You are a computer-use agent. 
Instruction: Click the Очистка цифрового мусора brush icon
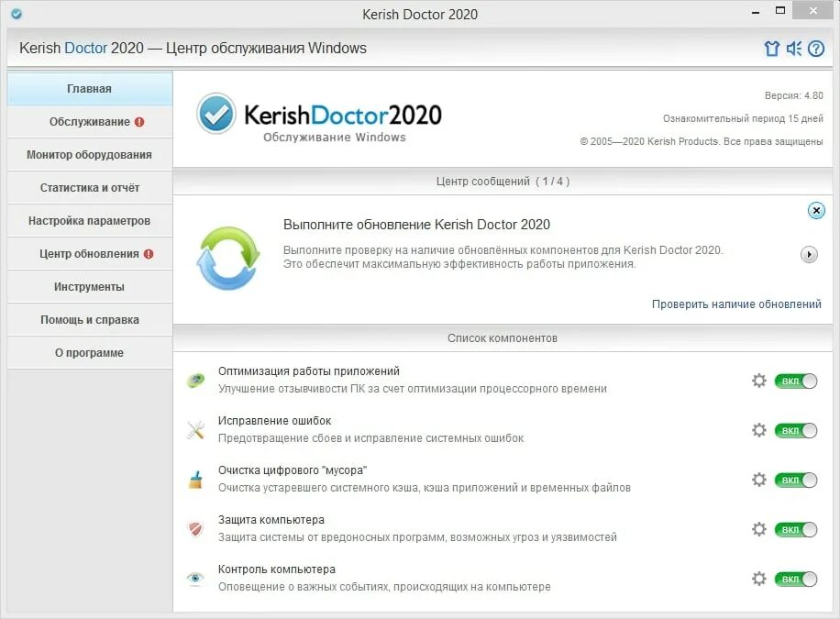tap(195, 480)
